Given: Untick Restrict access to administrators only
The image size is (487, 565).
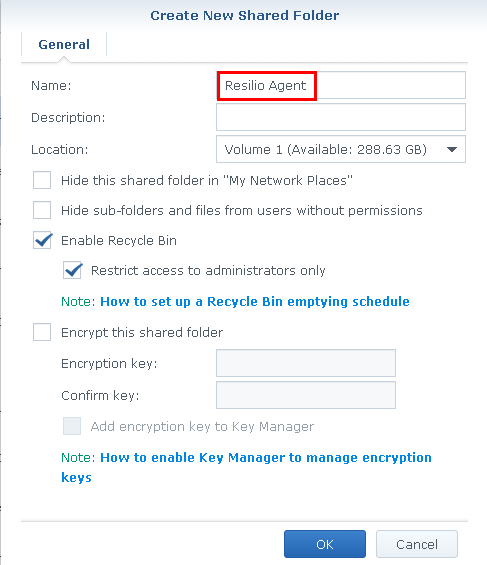Looking at the screenshot, I should click(x=72, y=270).
